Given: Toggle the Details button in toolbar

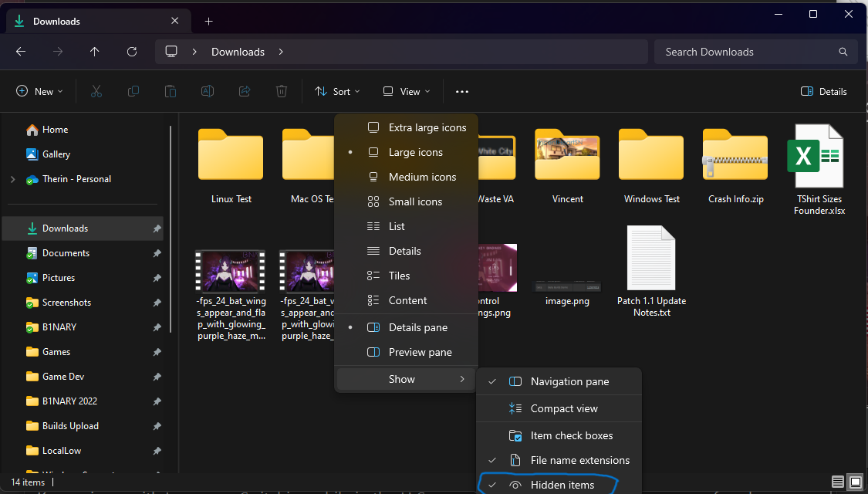Looking at the screenshot, I should 824,91.
